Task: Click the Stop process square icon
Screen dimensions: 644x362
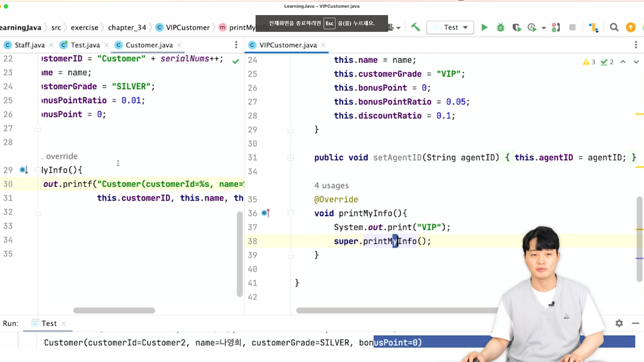Action: pos(572,27)
